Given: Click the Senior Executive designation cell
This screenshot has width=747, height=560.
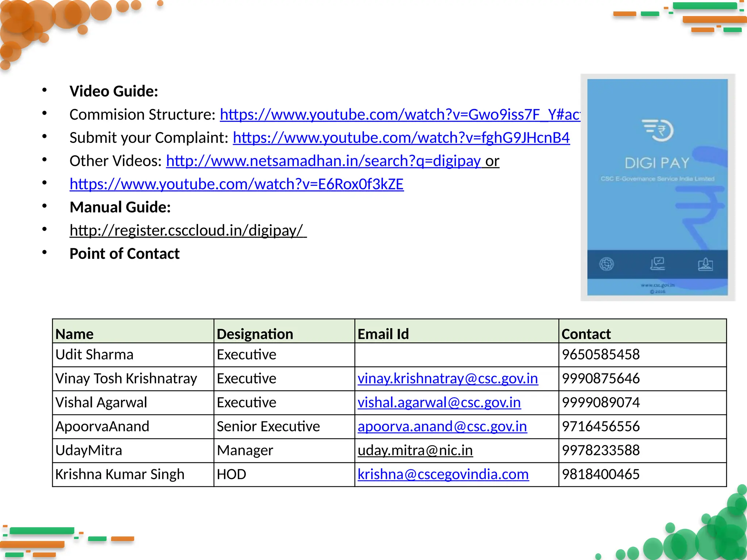Looking at the screenshot, I should pos(284,427).
